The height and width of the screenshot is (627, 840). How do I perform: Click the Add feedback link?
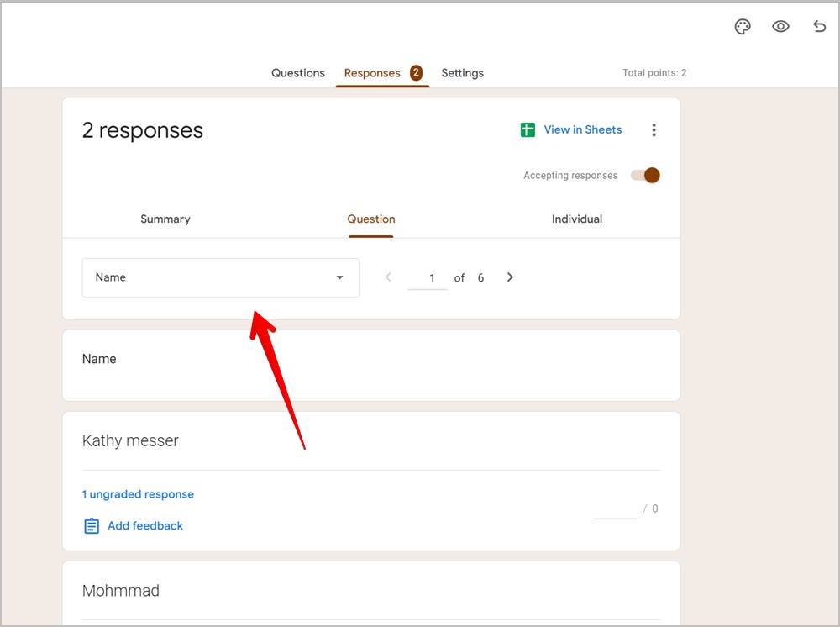pyautogui.click(x=145, y=525)
